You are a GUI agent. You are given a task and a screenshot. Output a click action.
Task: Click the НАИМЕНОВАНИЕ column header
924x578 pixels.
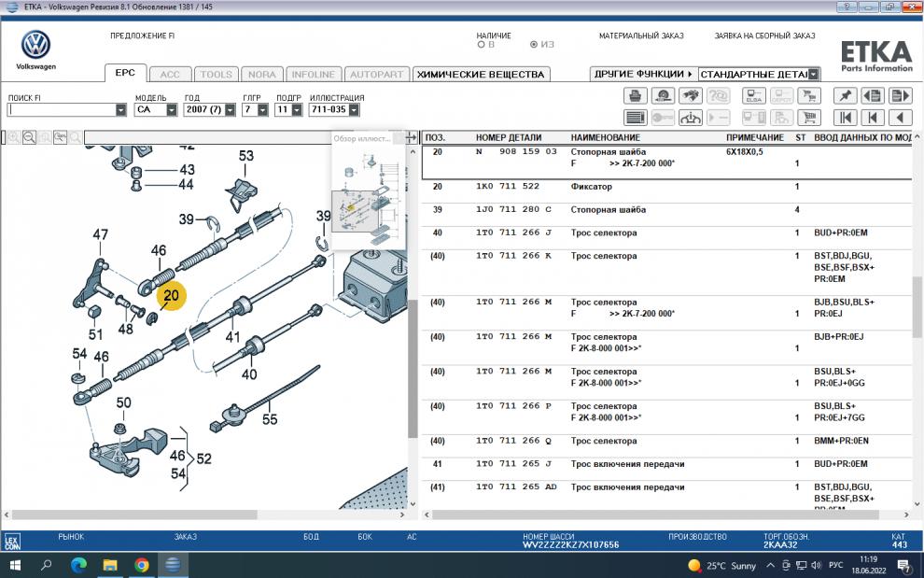[605, 137]
